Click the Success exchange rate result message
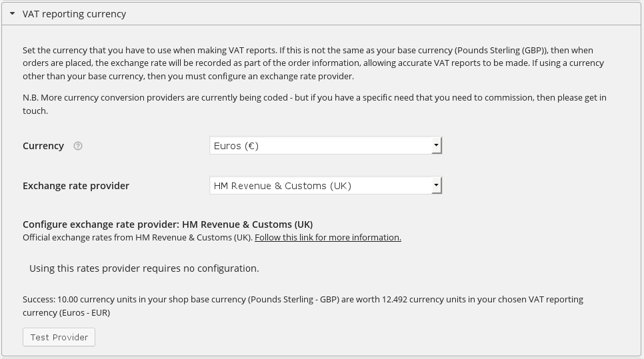The image size is (644, 359). click(x=303, y=306)
